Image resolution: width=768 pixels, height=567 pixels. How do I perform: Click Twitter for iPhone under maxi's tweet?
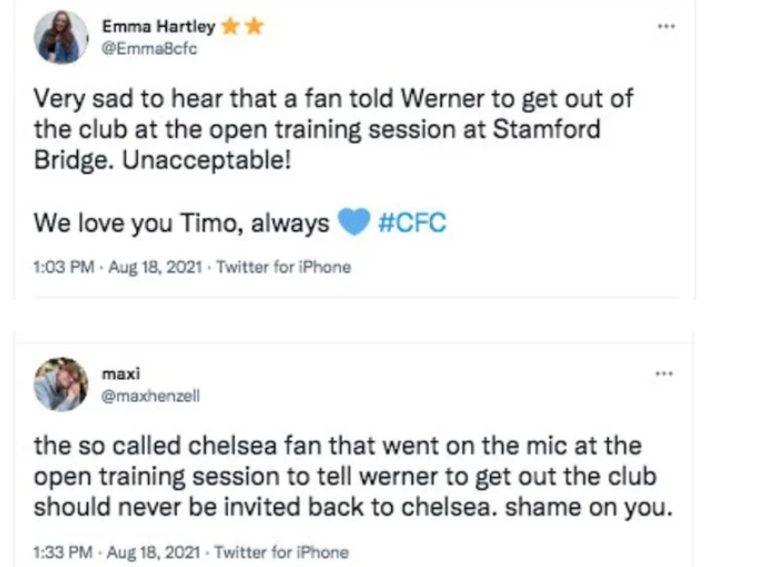pos(282,551)
